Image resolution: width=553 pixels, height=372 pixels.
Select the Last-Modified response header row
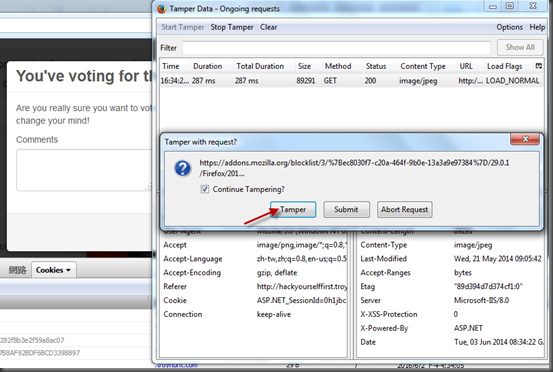coord(451,259)
